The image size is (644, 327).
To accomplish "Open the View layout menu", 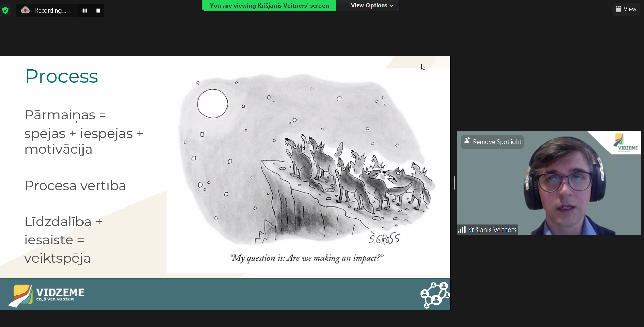I will pyautogui.click(x=626, y=9).
